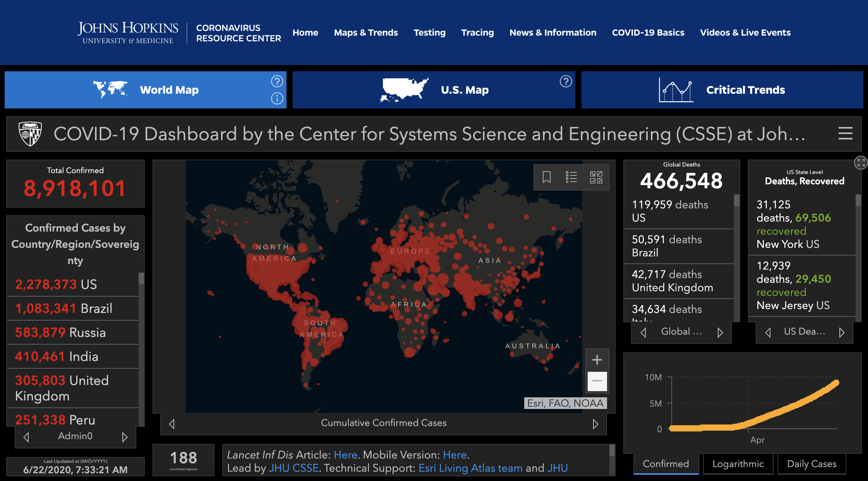Go to previous Global deaths list

[643, 332]
